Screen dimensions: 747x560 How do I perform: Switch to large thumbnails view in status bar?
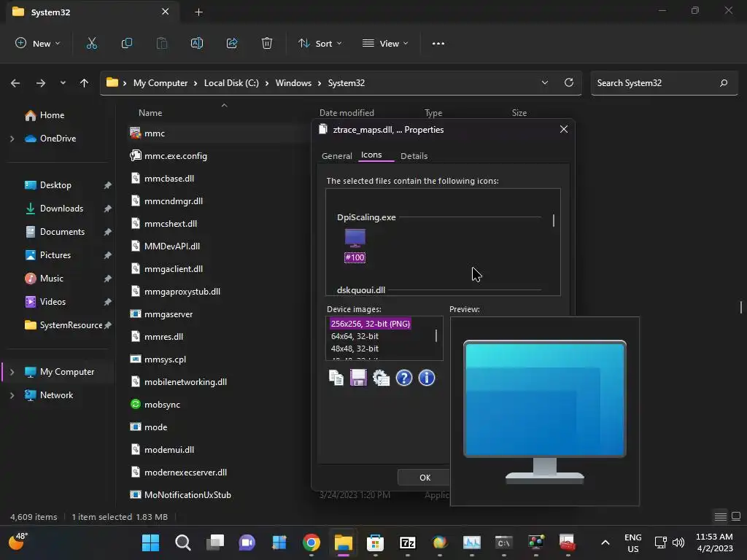(736, 517)
